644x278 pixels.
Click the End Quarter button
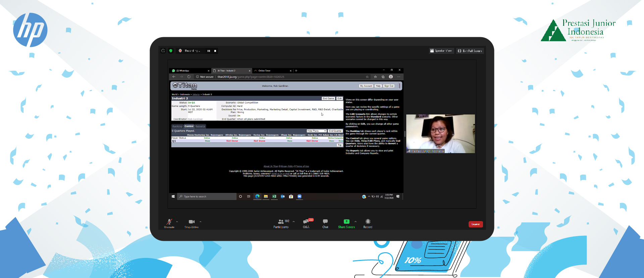[x=335, y=131]
